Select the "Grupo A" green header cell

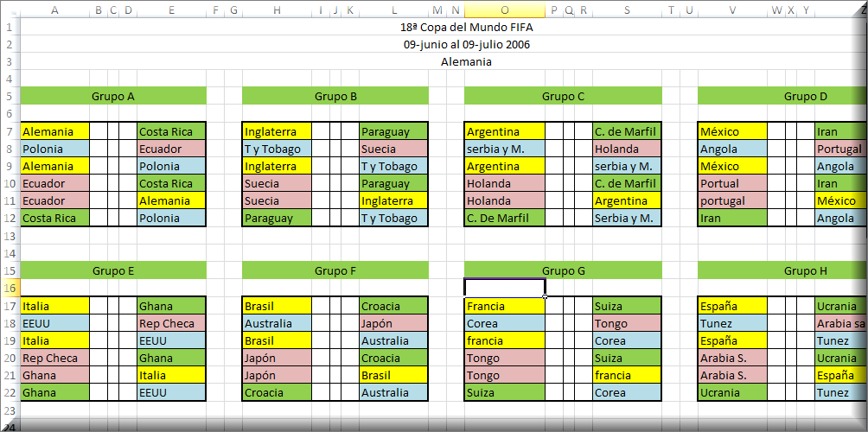(113, 96)
